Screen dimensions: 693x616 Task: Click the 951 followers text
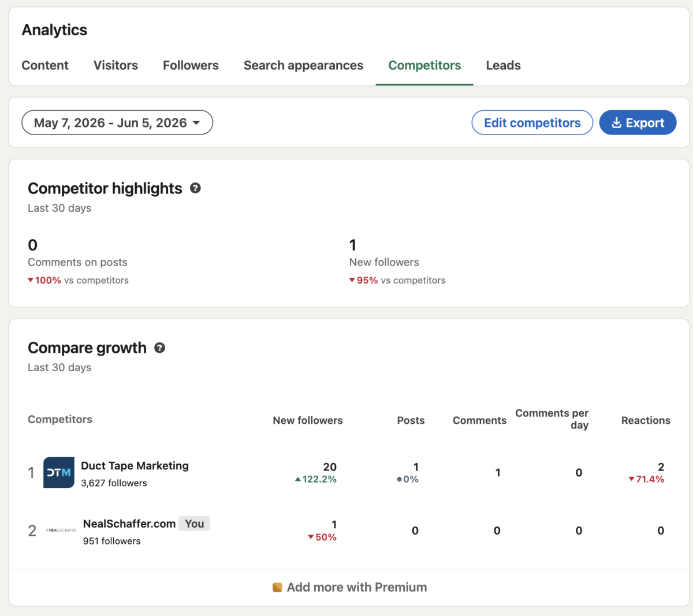(x=111, y=541)
